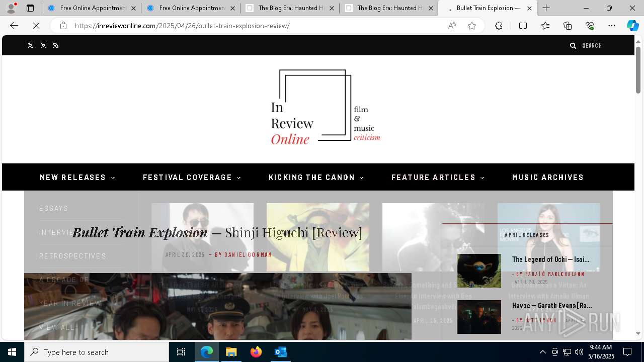Screen dimensions: 644x362
Task: Open the volume control tray icon
Action: click(579, 352)
